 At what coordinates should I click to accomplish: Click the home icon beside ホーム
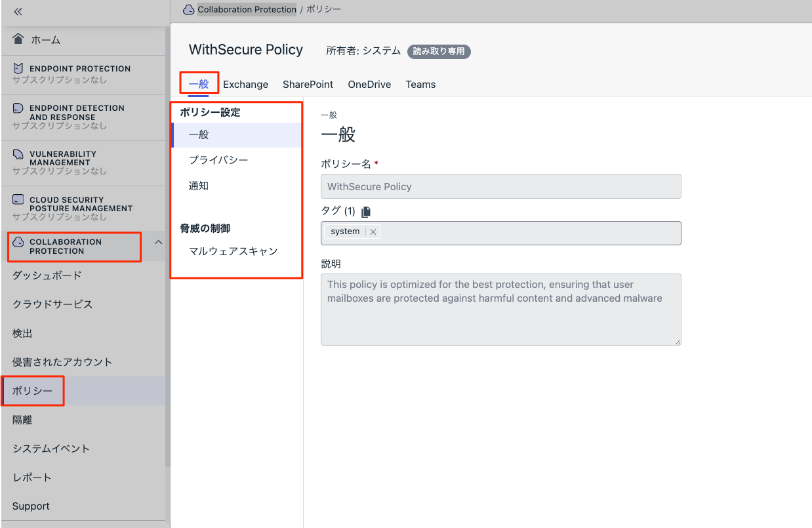pos(18,39)
